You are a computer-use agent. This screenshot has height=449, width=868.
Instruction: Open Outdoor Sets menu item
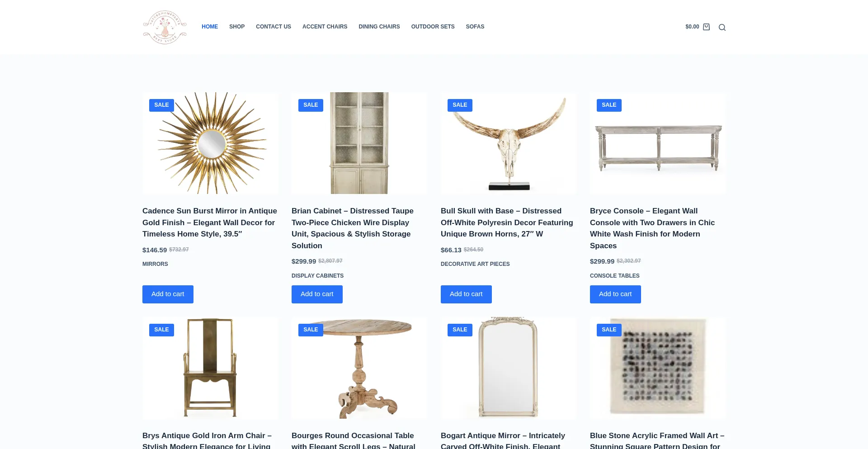pos(433,27)
